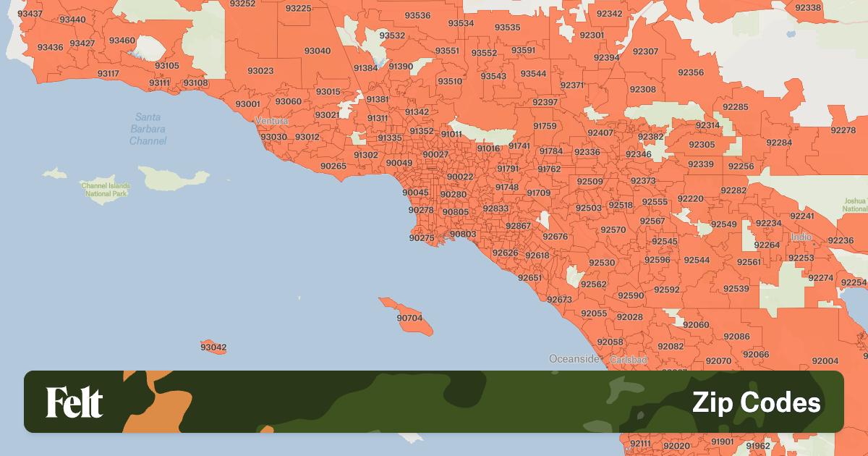Click zip code region 92278
The width and height of the screenshot is (868, 456).
pyautogui.click(x=843, y=130)
